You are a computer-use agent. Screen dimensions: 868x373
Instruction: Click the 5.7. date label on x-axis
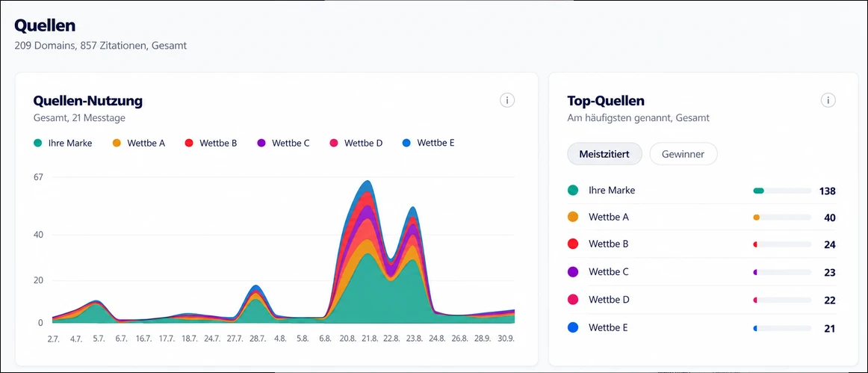[x=99, y=338]
